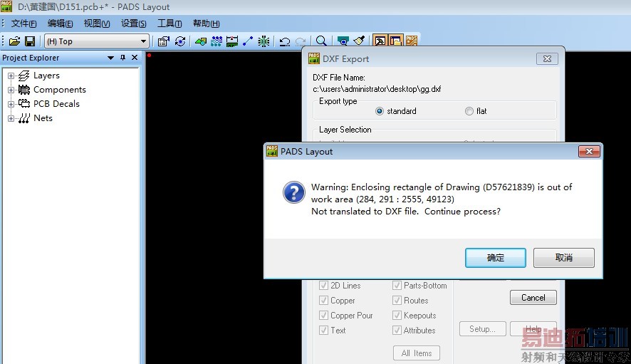The width and height of the screenshot is (631, 364).
Task: Open the 文件(F) menu
Action: pos(24,24)
